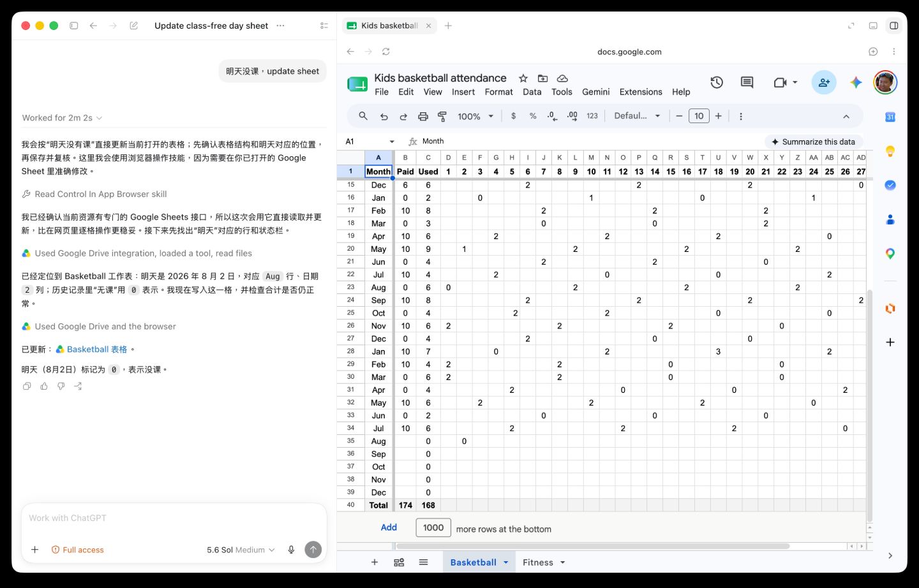Image resolution: width=919 pixels, height=588 pixels.
Task: Open the zoom level 100% dropdown
Action: (475, 116)
